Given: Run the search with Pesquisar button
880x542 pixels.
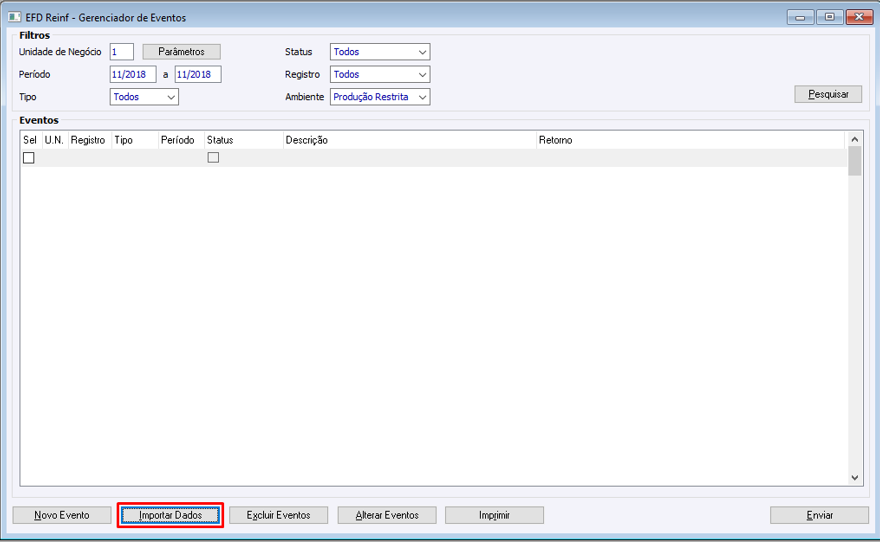Looking at the screenshot, I should 828,94.
